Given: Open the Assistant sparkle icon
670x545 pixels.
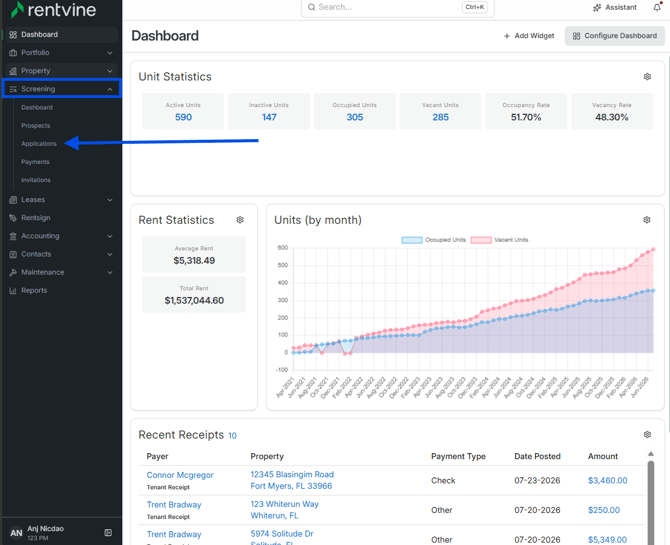Looking at the screenshot, I should (597, 7).
